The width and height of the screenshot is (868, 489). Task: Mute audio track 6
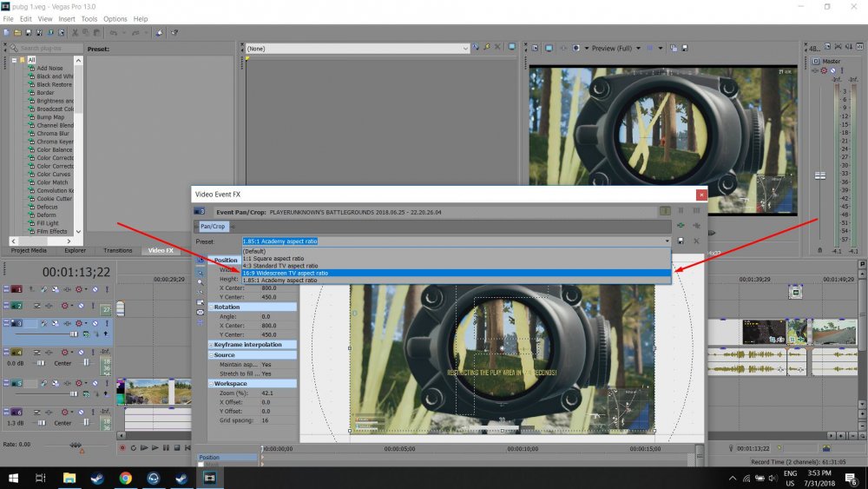point(82,412)
